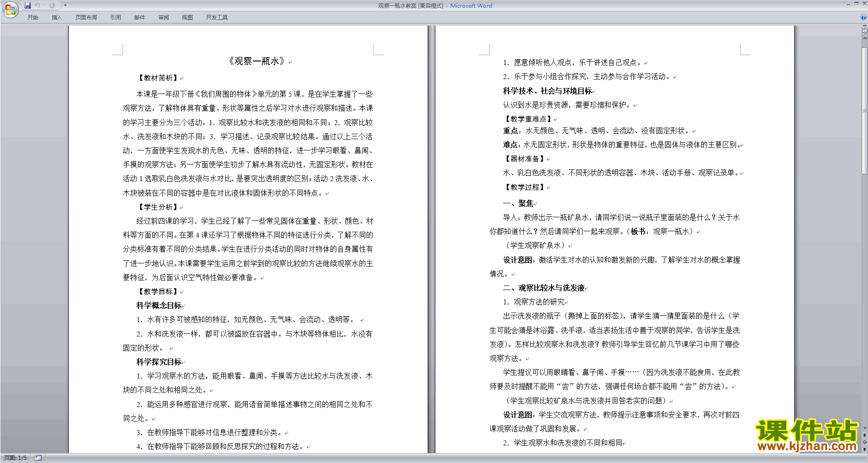Open the 邮件 ribbon tab
The height and width of the screenshot is (463, 868).
point(140,18)
